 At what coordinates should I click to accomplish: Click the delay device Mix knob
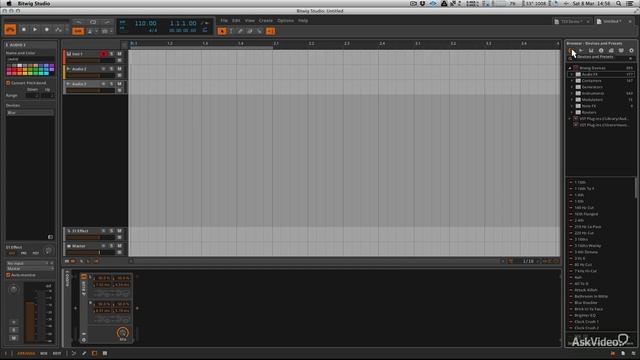(122, 332)
